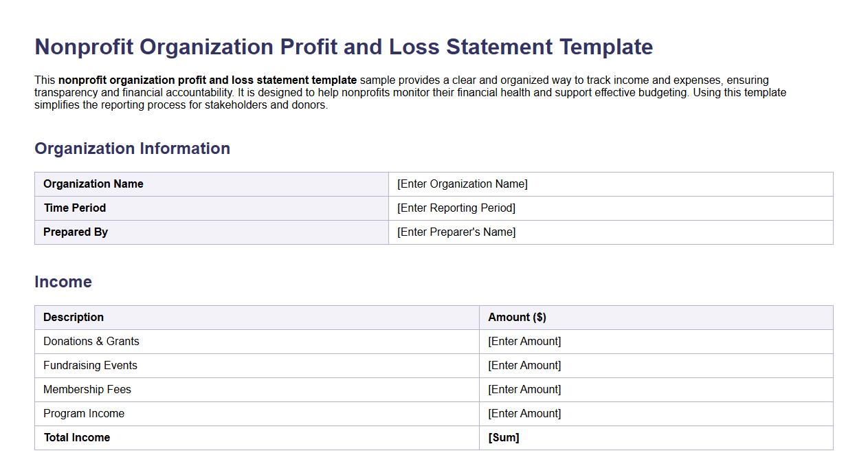Click the amount field for Fundraising Events
Image resolution: width=868 pixels, height=453 pixels.
524,365
